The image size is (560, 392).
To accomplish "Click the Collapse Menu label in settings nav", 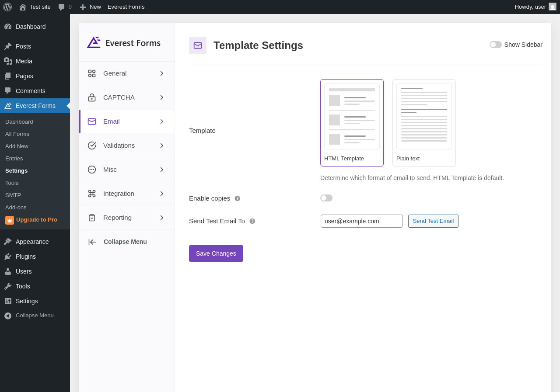I will point(125,242).
